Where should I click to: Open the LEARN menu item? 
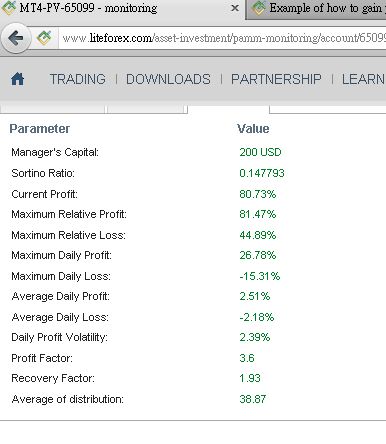tap(364, 79)
